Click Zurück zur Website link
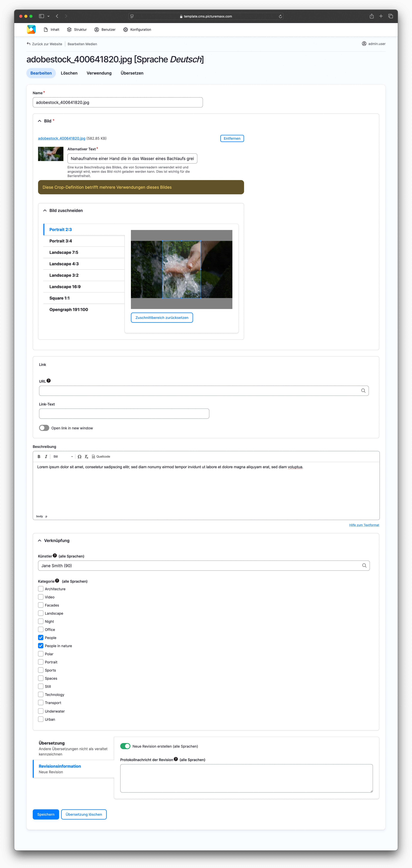This screenshot has width=412, height=868. (x=44, y=44)
